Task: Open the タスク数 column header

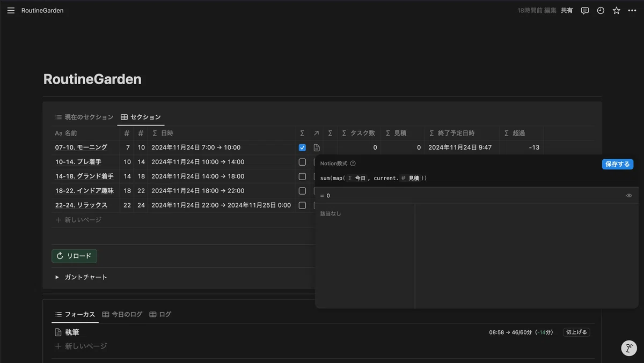Action: 359,133
